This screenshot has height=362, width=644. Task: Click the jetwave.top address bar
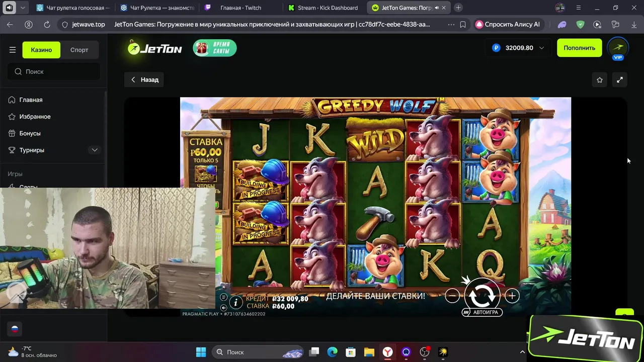(89, 24)
